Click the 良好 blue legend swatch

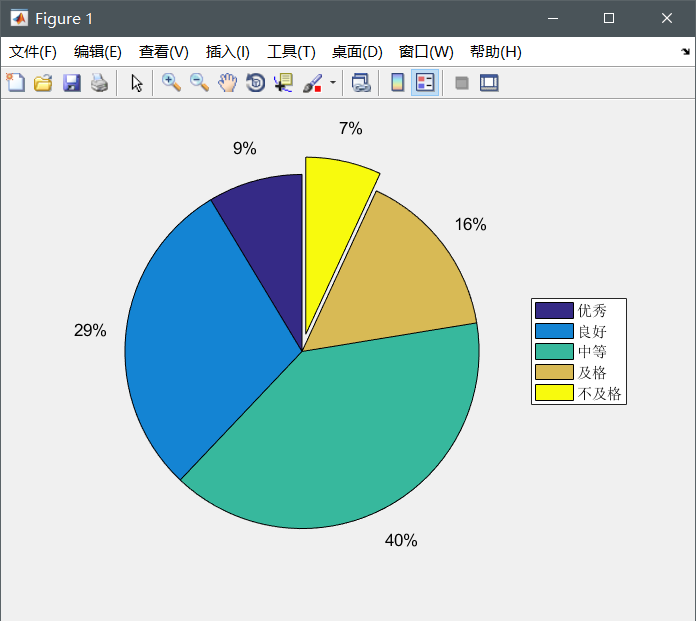pyautogui.click(x=554, y=331)
